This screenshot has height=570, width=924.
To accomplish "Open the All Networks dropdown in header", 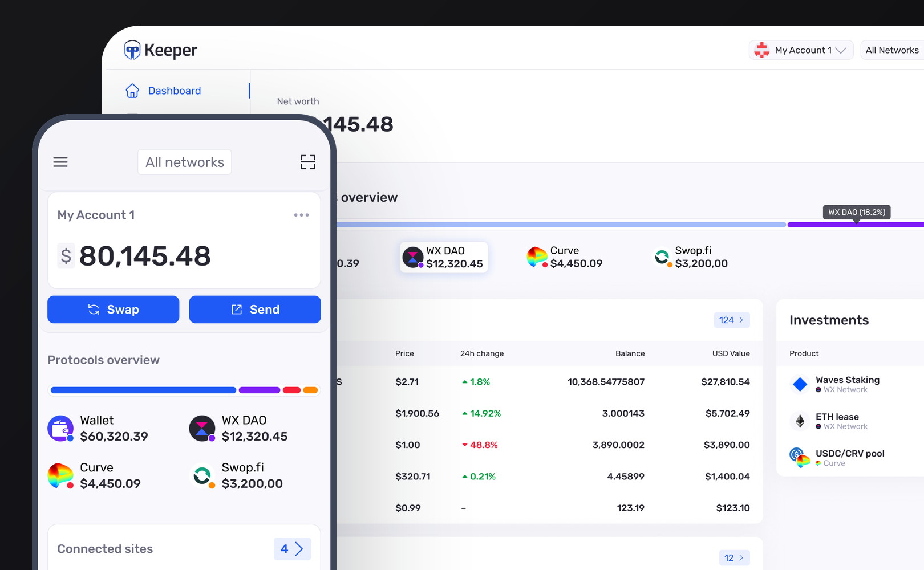I will [x=892, y=50].
